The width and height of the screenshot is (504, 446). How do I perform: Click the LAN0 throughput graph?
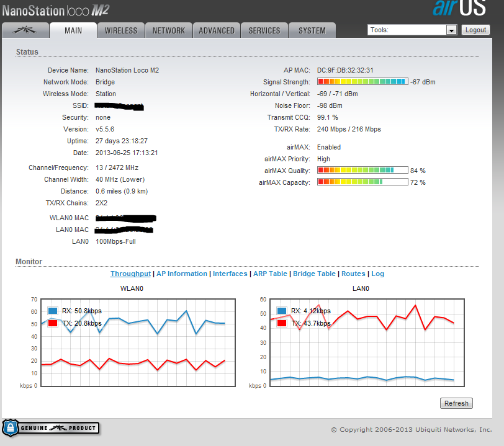pyautogui.click(x=367, y=342)
